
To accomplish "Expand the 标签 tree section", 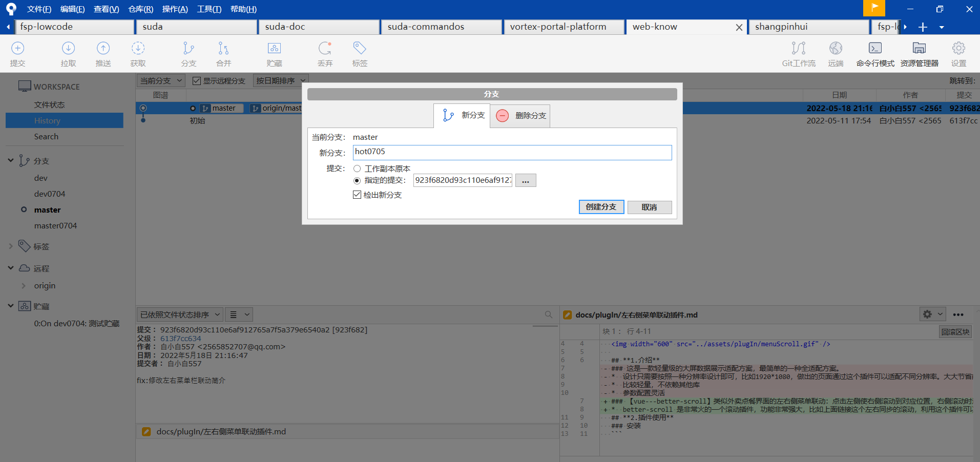I will tap(11, 246).
